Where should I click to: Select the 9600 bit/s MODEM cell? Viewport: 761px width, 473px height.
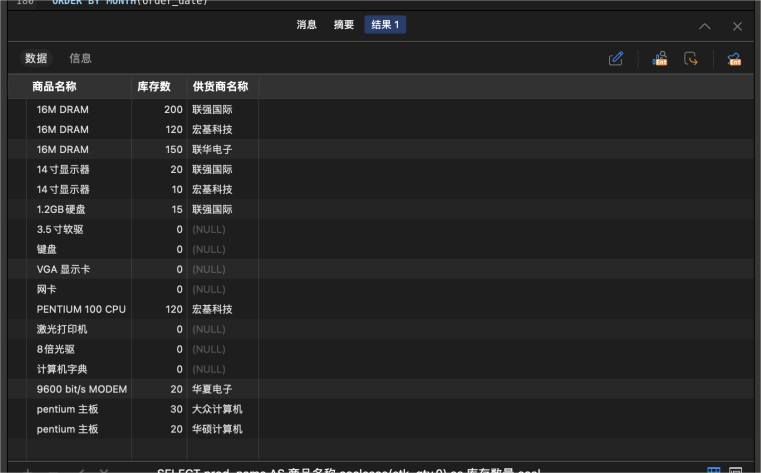click(x=82, y=389)
